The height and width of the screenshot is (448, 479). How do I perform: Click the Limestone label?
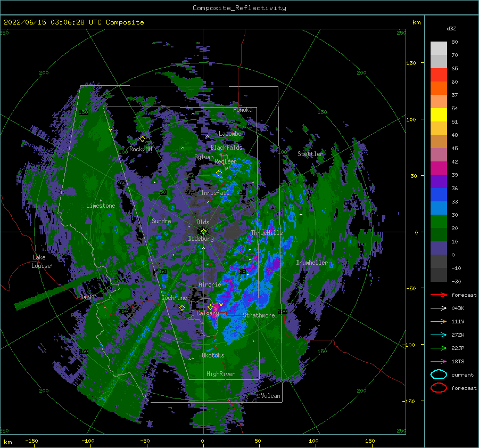point(101,206)
